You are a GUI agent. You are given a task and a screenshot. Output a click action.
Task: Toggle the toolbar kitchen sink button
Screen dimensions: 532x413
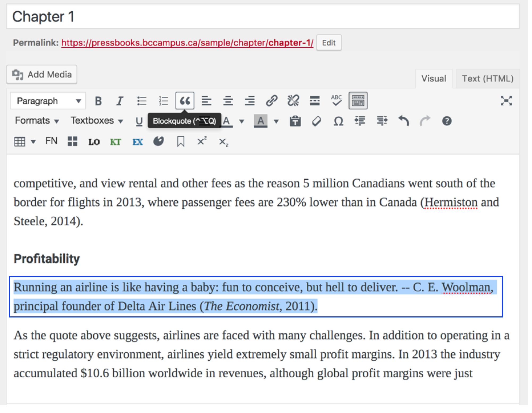(x=358, y=101)
